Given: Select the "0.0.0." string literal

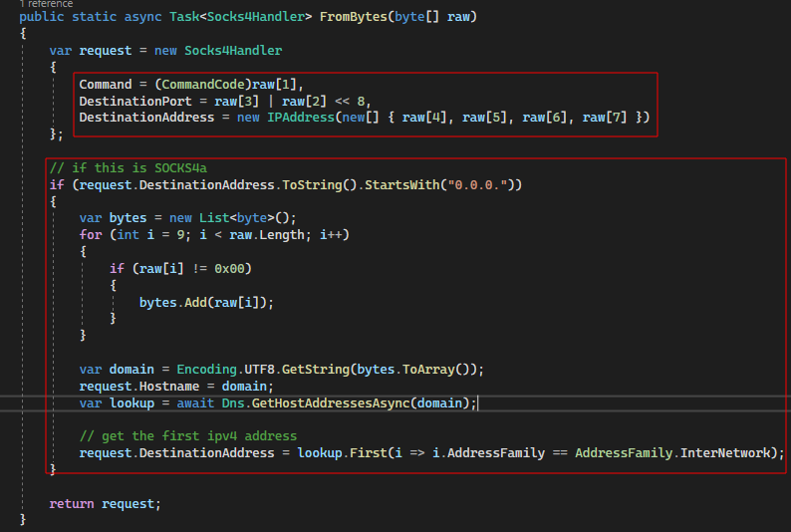Looking at the screenshot, I should 477,185.
